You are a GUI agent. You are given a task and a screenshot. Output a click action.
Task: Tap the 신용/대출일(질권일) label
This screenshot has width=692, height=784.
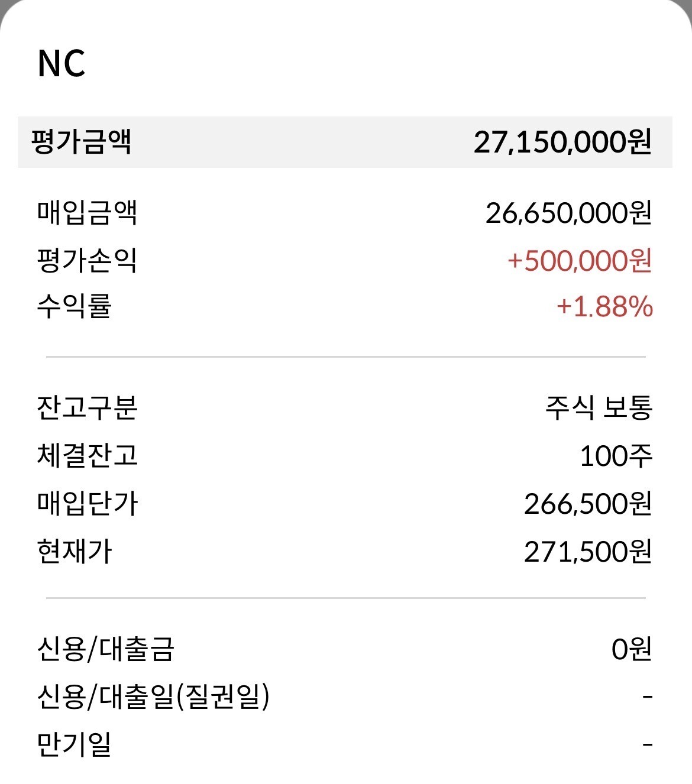click(153, 696)
